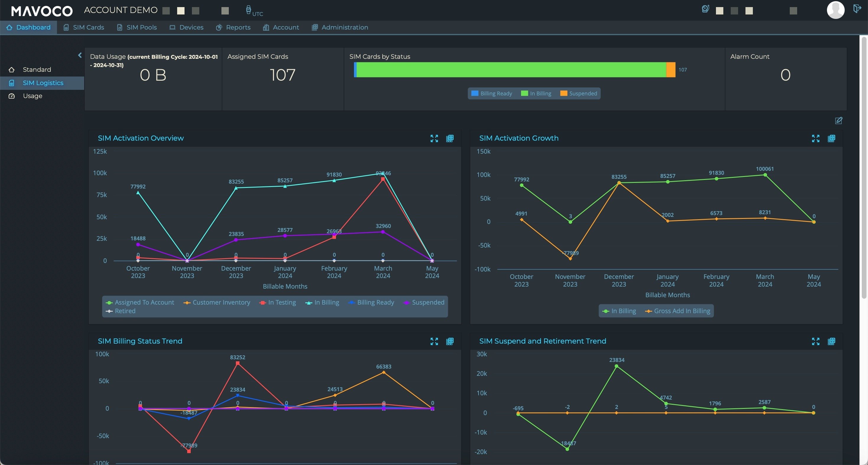Click the page vertical scrollbar
Image resolution: width=868 pixels, height=465 pixels.
point(864,168)
